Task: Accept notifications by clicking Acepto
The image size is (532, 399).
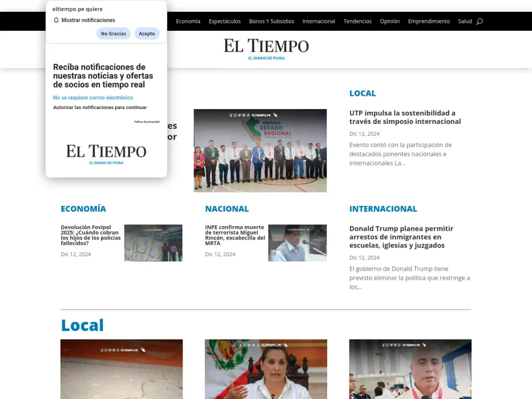Action: click(147, 33)
